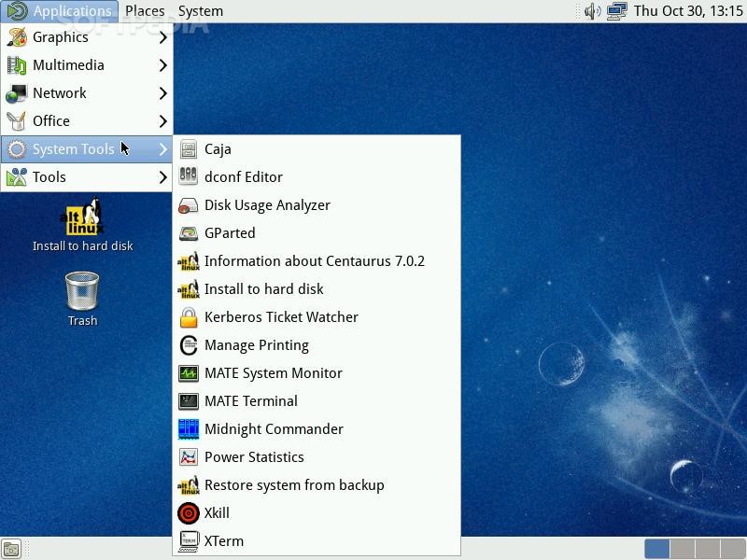This screenshot has width=747, height=560.
Task: Open Kerberos Ticket Watcher entry
Action: (x=317, y=317)
